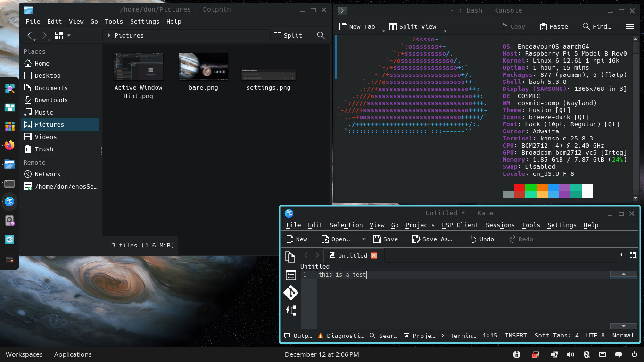
Task: Open the UTF-8 encoding selector in Kate
Action: (595, 336)
